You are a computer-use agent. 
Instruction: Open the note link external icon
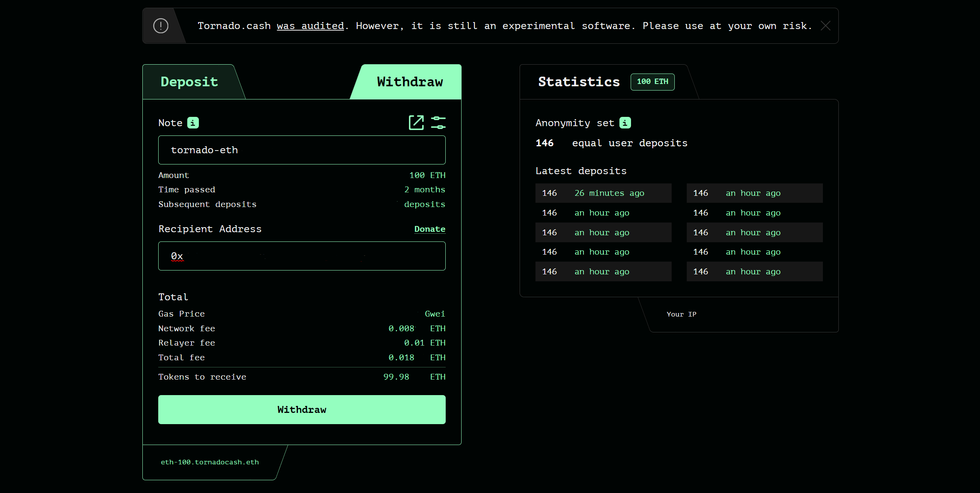point(416,123)
